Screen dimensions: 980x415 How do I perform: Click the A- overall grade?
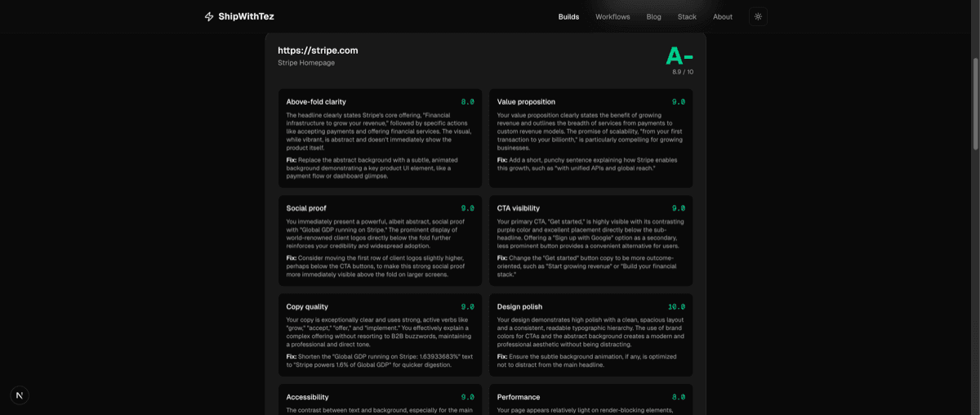point(679,56)
